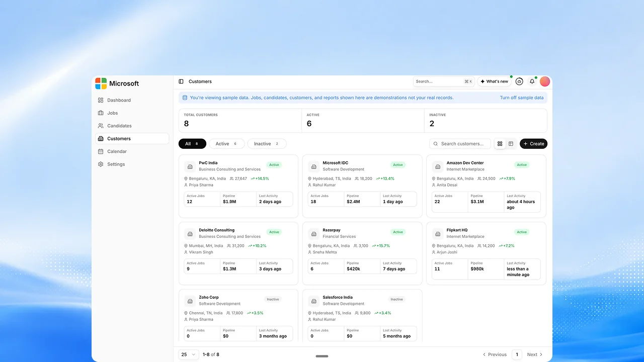This screenshot has width=644, height=362.
Task: Open the Customers page in sidebar
Action: click(x=132, y=139)
